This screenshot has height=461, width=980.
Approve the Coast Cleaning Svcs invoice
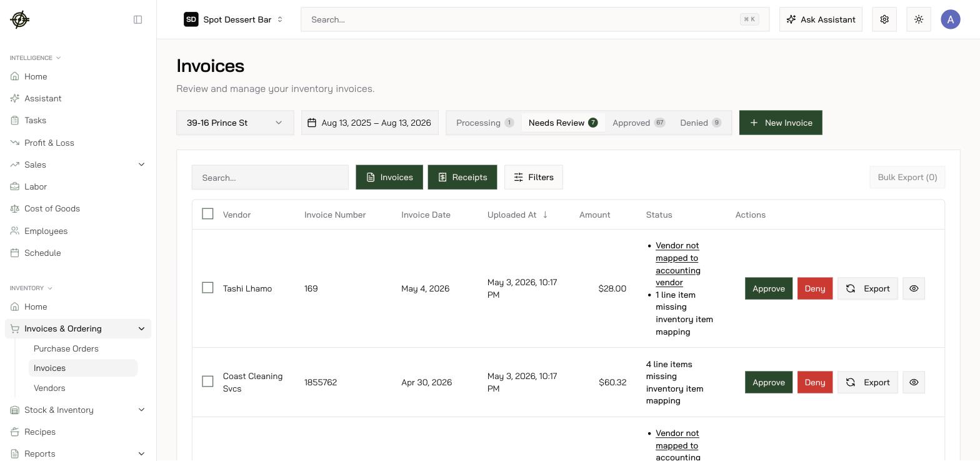(x=769, y=382)
